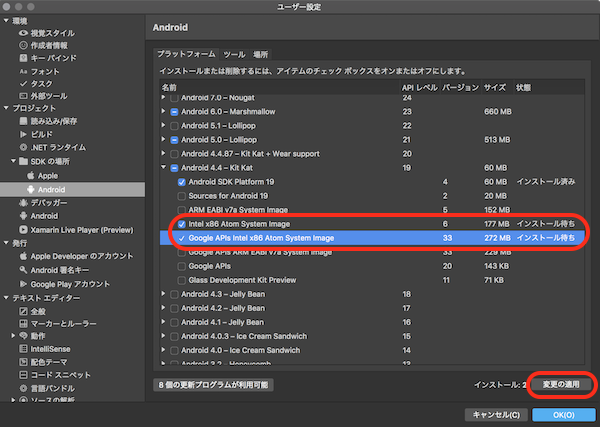This screenshot has height=427, width=600.
Task: Collapse the テキスト エディター section
Action: point(6,298)
